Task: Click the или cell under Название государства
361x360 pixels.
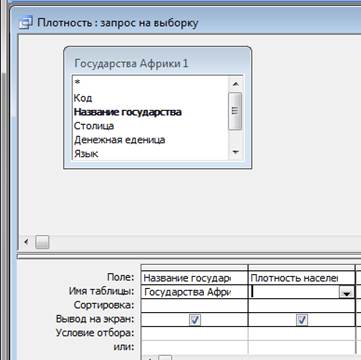Action: pyautogui.click(x=194, y=347)
